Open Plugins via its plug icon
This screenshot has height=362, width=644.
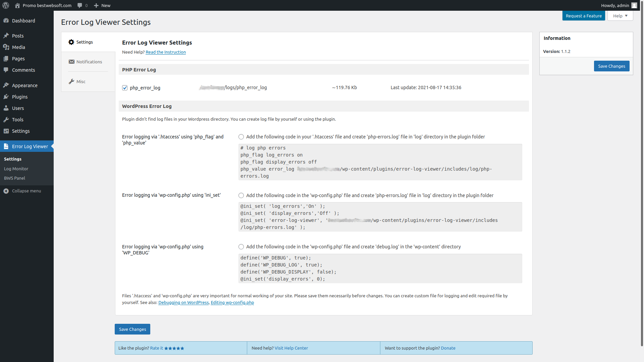pyautogui.click(x=6, y=97)
